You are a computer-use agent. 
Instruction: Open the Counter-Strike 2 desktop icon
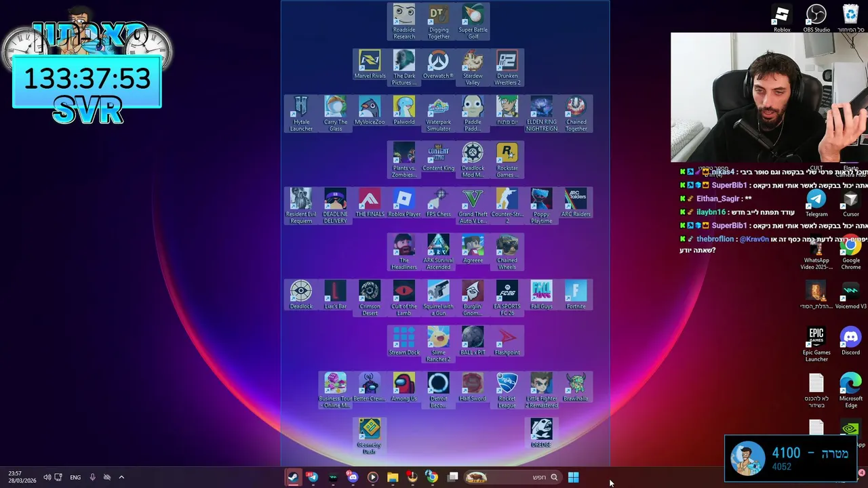507,206
